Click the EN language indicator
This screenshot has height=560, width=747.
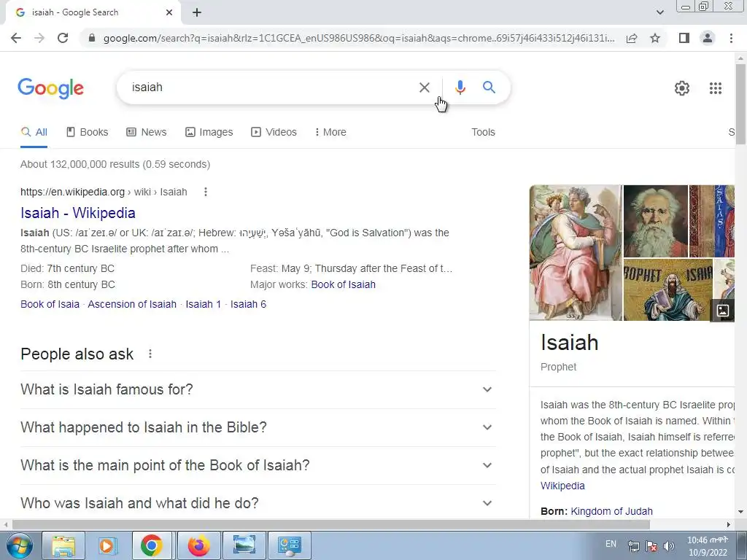pos(611,544)
